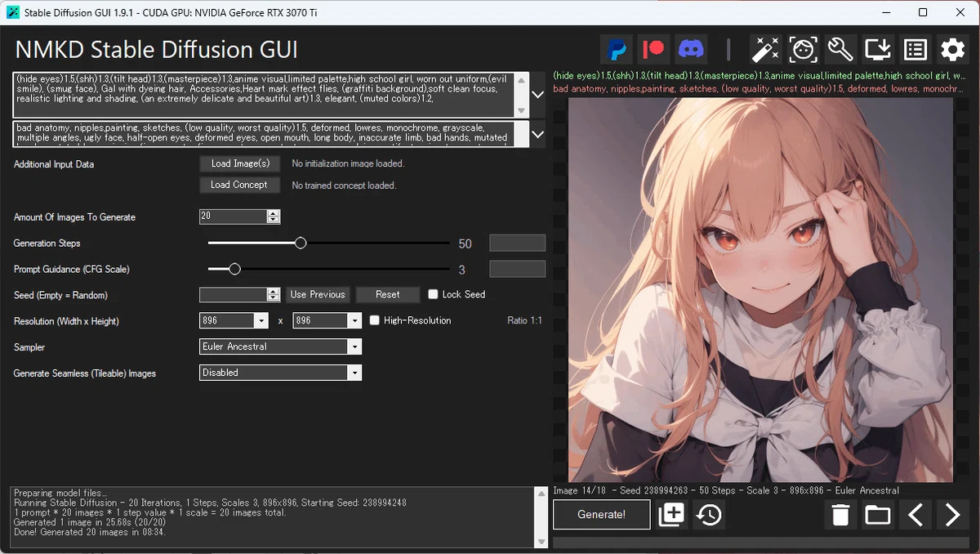This screenshot has height=554, width=980.
Task: Open the resolution height dropdown
Action: click(x=355, y=321)
